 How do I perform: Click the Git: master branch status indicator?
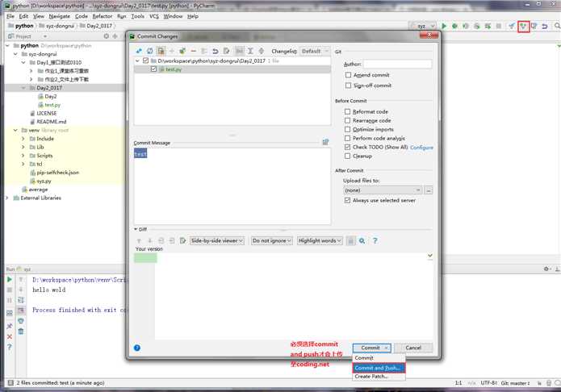coord(515,383)
